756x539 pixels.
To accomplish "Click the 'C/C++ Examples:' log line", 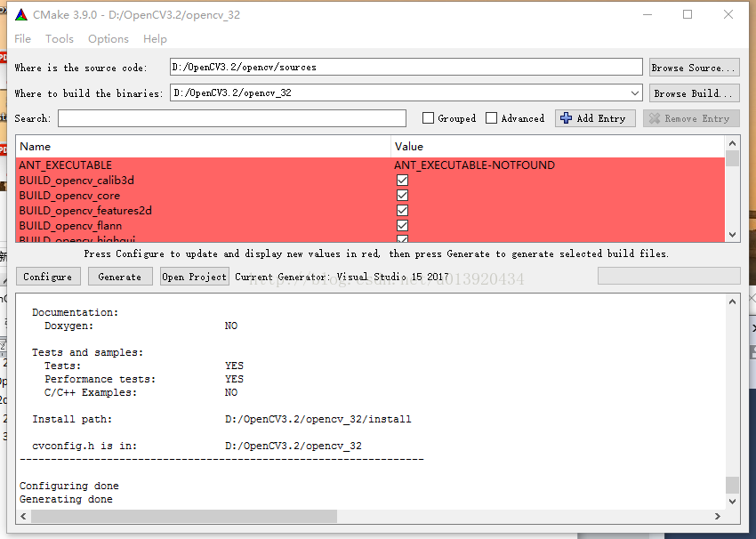I will (x=91, y=392).
